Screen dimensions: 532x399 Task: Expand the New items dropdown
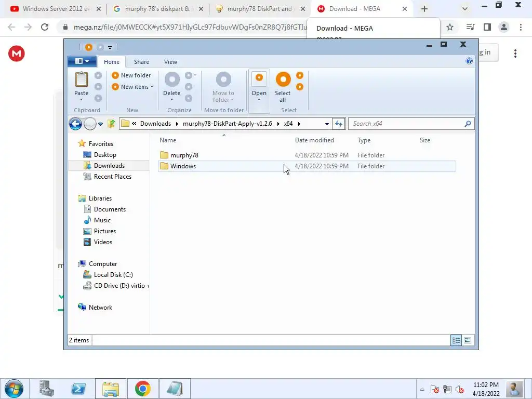[152, 87]
